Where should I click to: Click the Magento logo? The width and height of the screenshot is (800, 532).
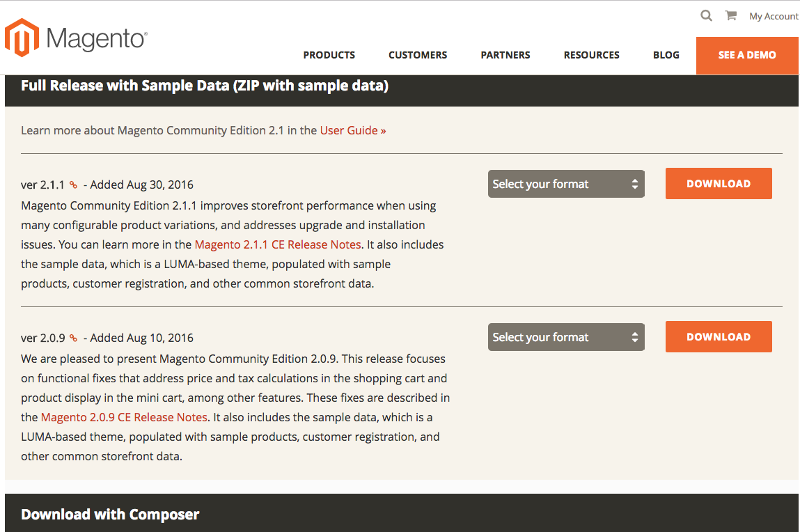(76, 38)
